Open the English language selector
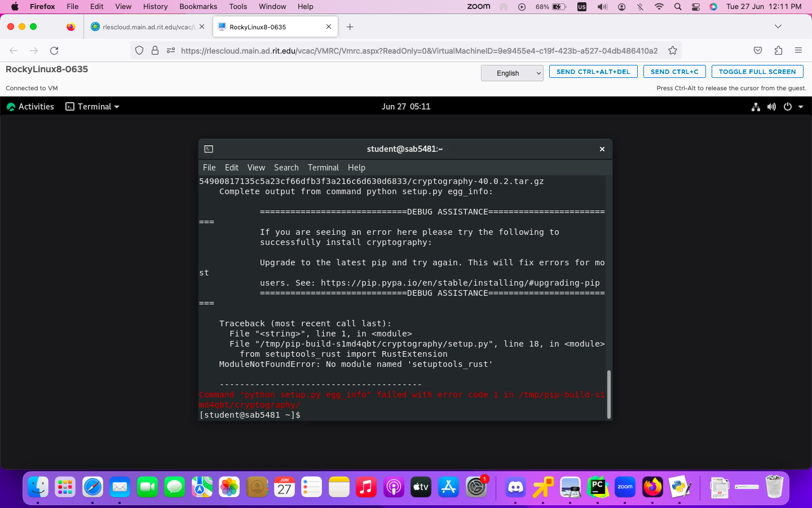Viewport: 812px width, 508px height. coord(511,73)
